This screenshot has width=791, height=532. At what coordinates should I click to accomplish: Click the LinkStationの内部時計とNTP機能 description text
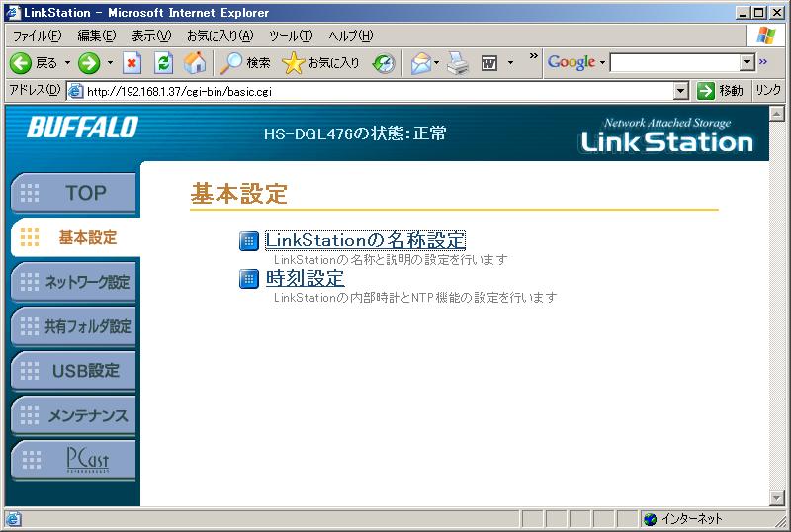point(415,298)
